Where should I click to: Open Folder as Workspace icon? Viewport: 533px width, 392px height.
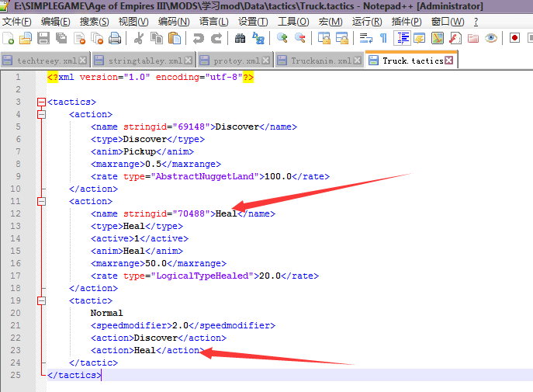[x=472, y=38]
